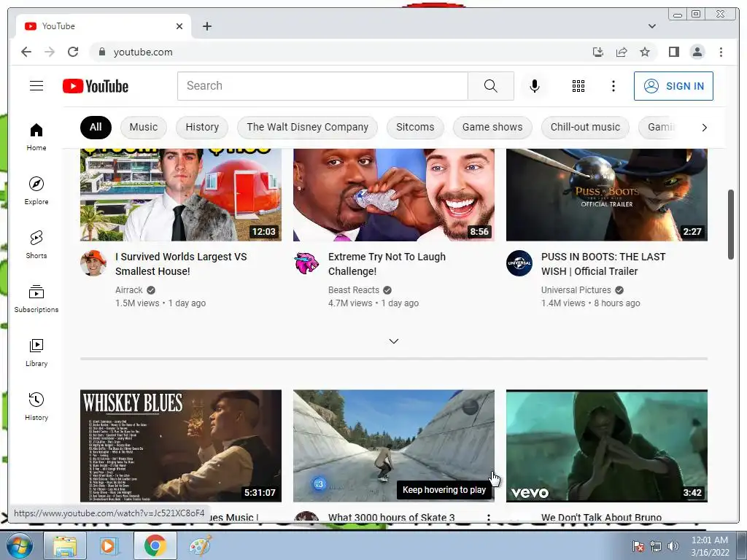Select the All filter chip
The width and height of the screenshot is (747, 560).
(96, 127)
